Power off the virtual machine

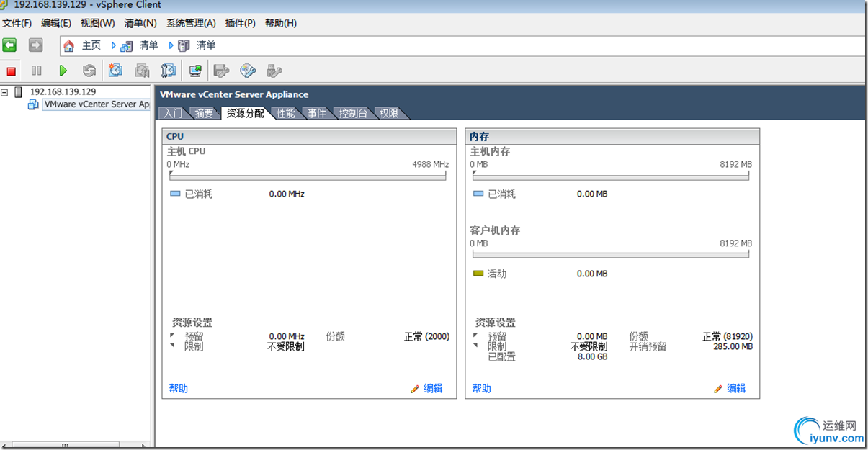[x=11, y=71]
